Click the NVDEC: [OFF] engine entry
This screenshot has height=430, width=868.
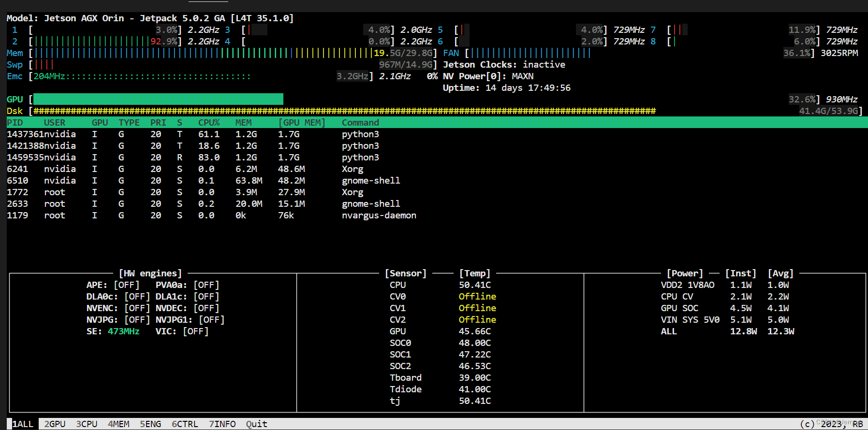(x=187, y=308)
